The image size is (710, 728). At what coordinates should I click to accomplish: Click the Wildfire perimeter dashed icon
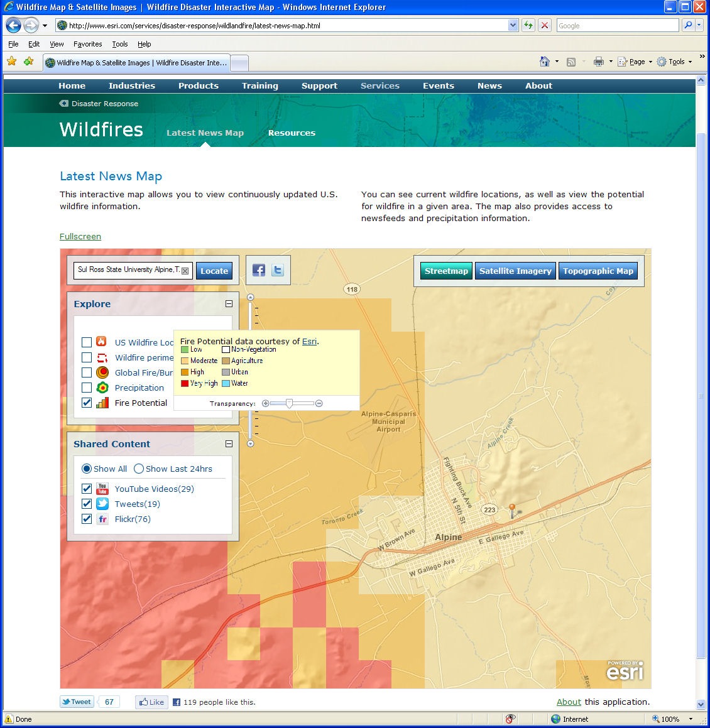click(102, 357)
